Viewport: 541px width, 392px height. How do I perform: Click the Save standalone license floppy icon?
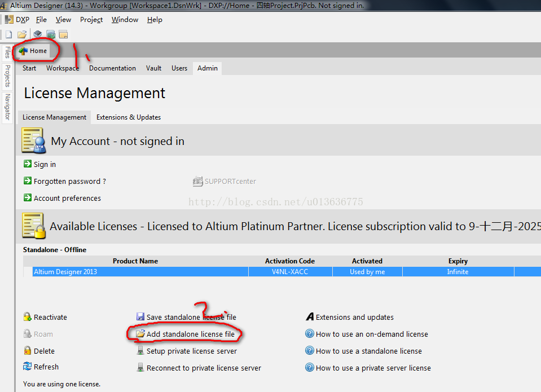tap(140, 317)
